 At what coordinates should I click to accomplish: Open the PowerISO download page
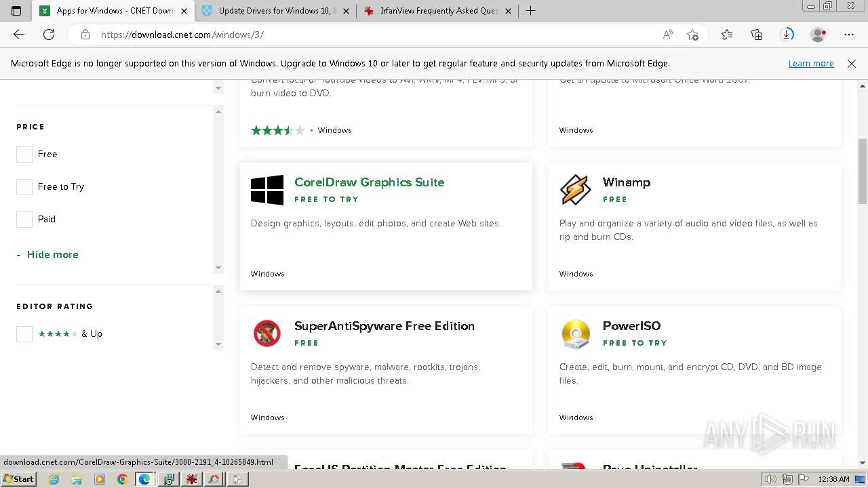pyautogui.click(x=631, y=326)
